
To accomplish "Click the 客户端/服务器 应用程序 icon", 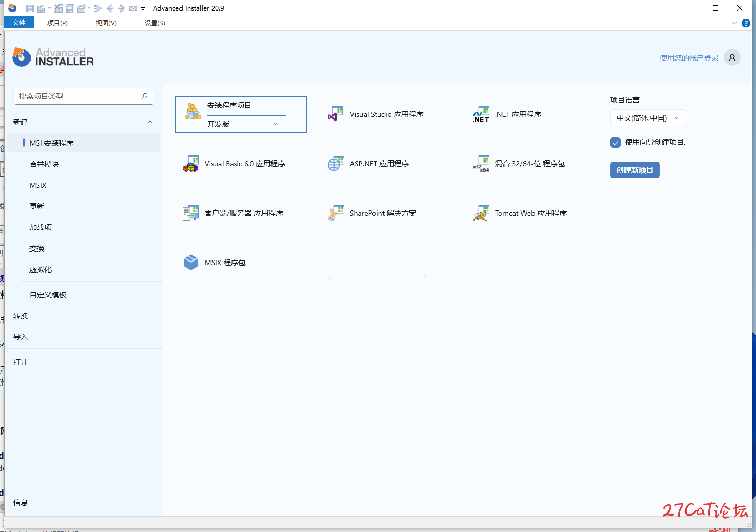I will (x=190, y=213).
